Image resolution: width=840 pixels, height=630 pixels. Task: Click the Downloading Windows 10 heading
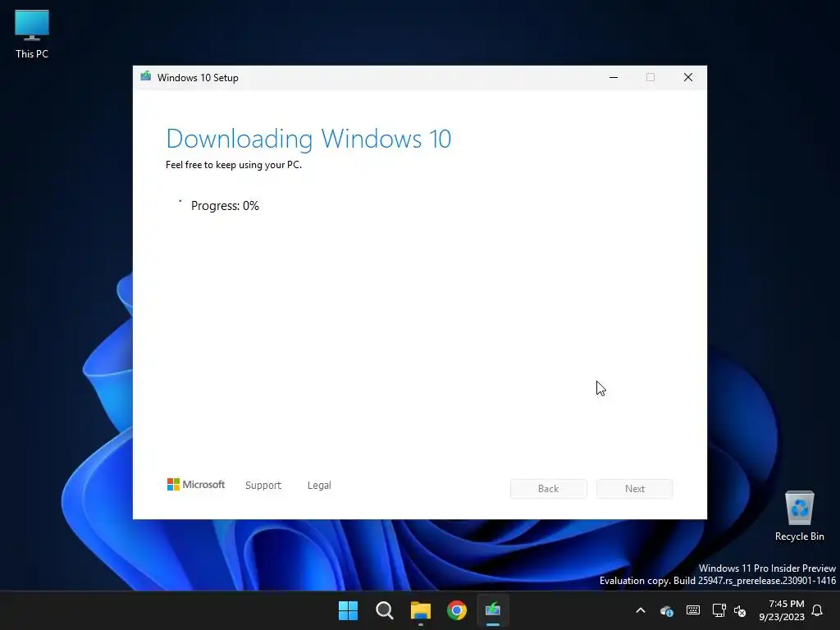coord(308,138)
